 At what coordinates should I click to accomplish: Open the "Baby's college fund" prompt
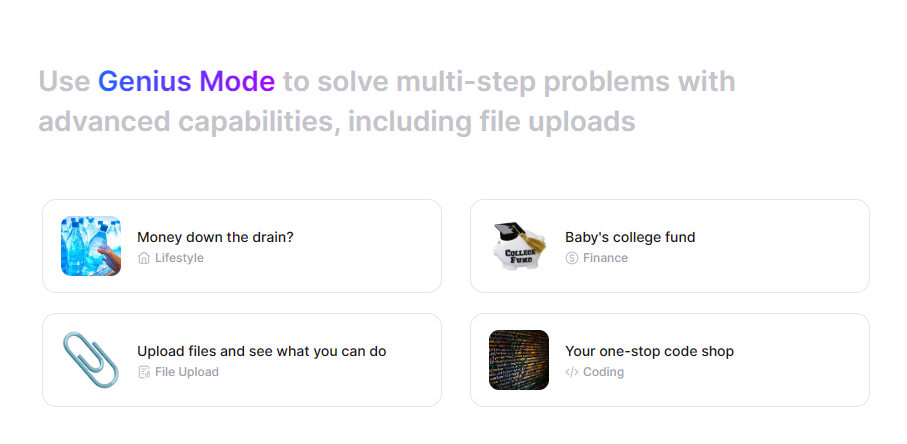pos(630,237)
